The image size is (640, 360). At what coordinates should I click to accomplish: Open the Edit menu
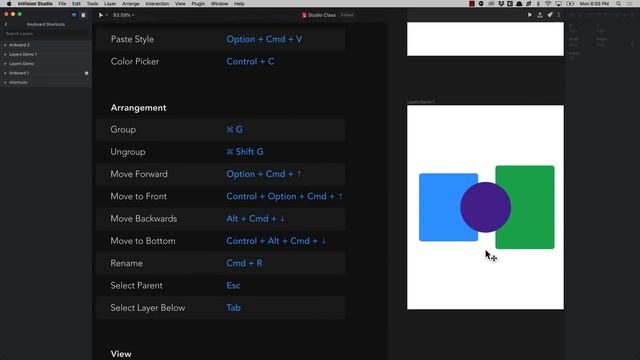click(x=76, y=4)
